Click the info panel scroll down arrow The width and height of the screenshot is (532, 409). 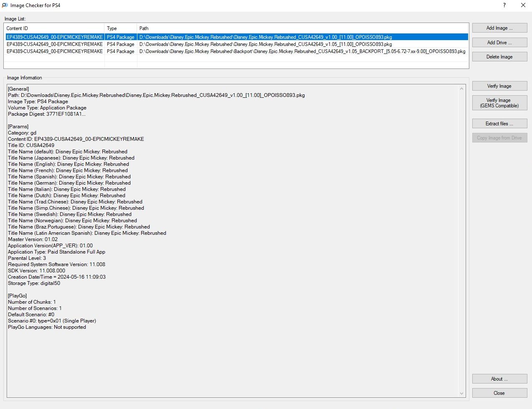coord(461,393)
